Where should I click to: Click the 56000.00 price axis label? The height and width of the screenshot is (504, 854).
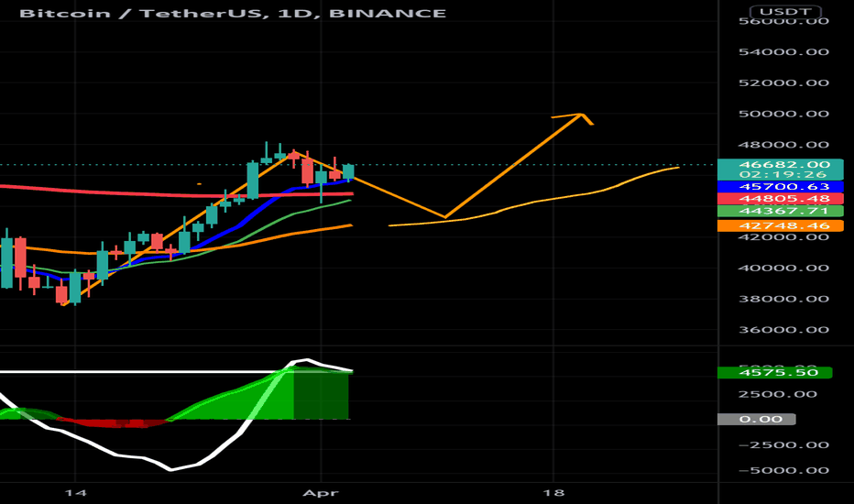[x=783, y=21]
